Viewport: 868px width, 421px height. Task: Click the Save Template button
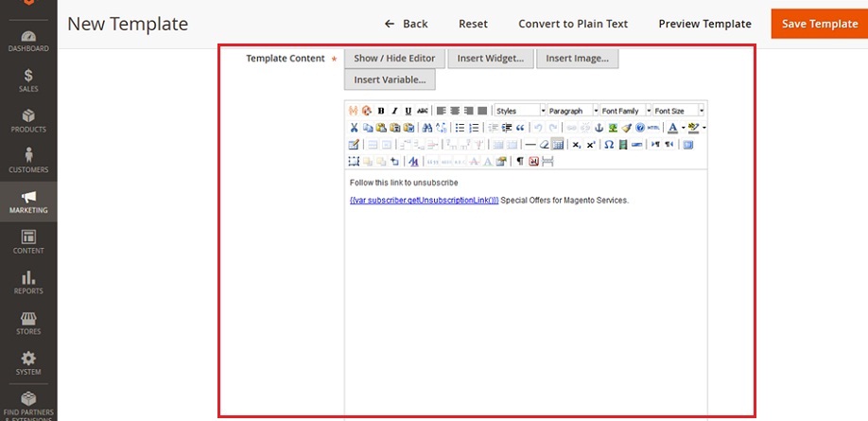point(819,24)
